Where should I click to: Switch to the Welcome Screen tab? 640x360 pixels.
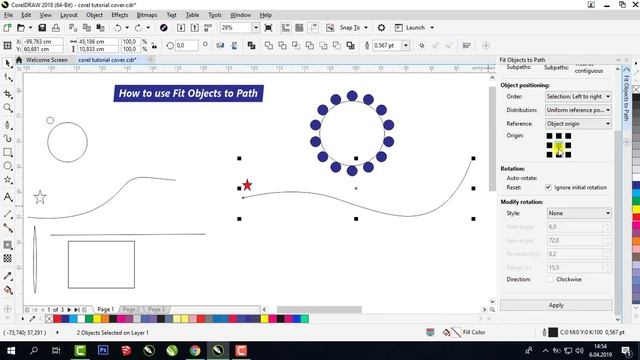coord(47,60)
